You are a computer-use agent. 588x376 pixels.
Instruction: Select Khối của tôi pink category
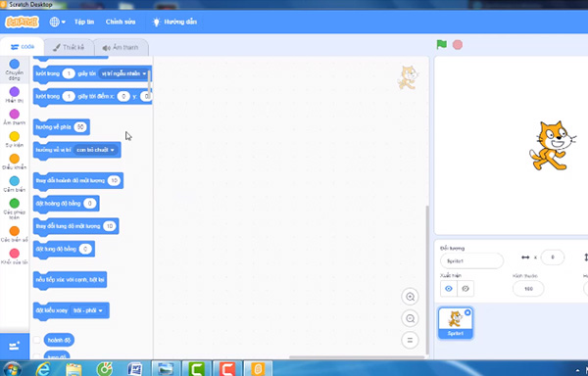click(x=15, y=257)
